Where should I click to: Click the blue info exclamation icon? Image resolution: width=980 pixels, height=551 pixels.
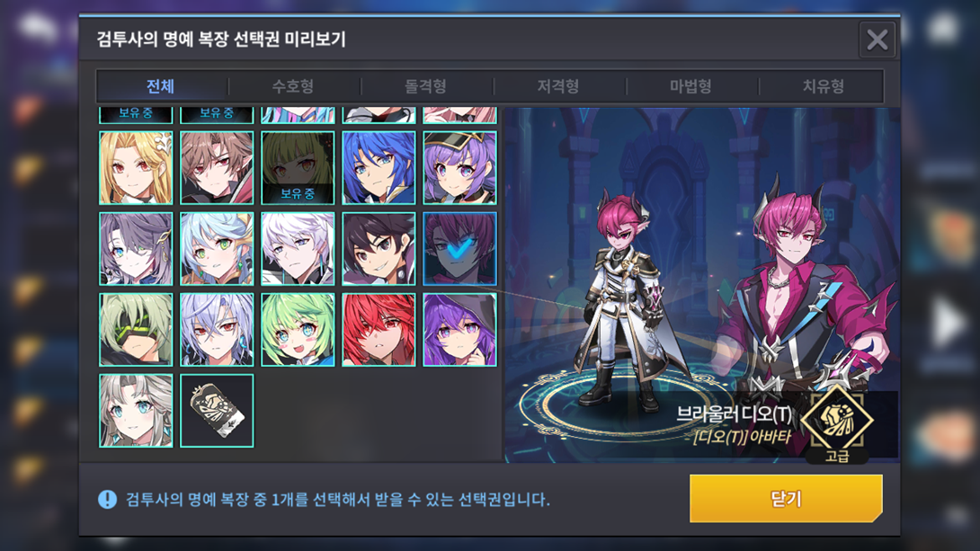[x=108, y=499]
